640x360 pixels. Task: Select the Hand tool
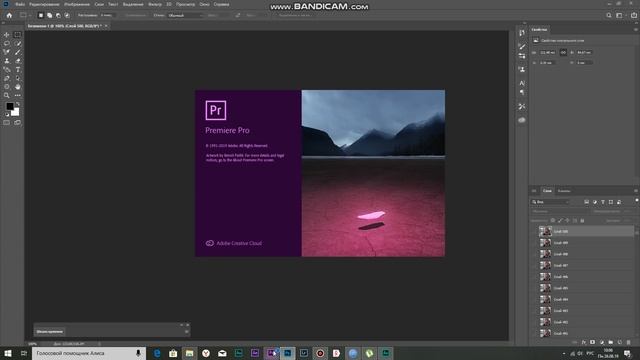18,87
